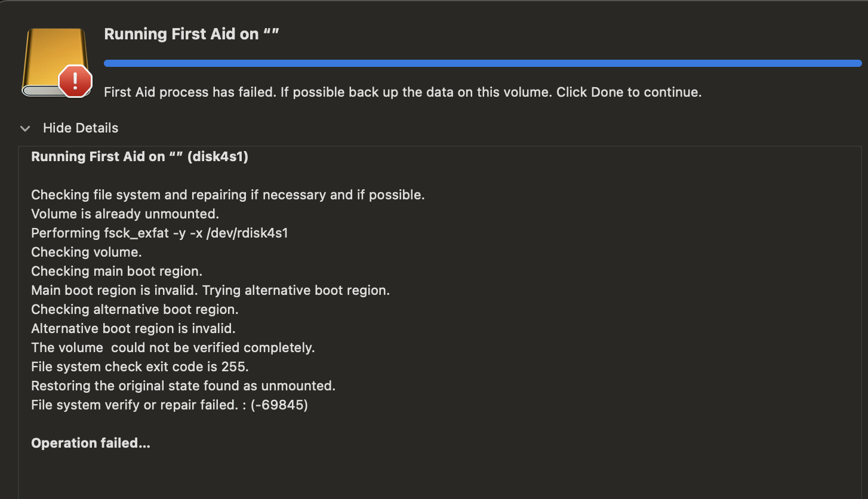868x499 pixels.
Task: Collapse details using the chevron arrow
Action: (25, 128)
